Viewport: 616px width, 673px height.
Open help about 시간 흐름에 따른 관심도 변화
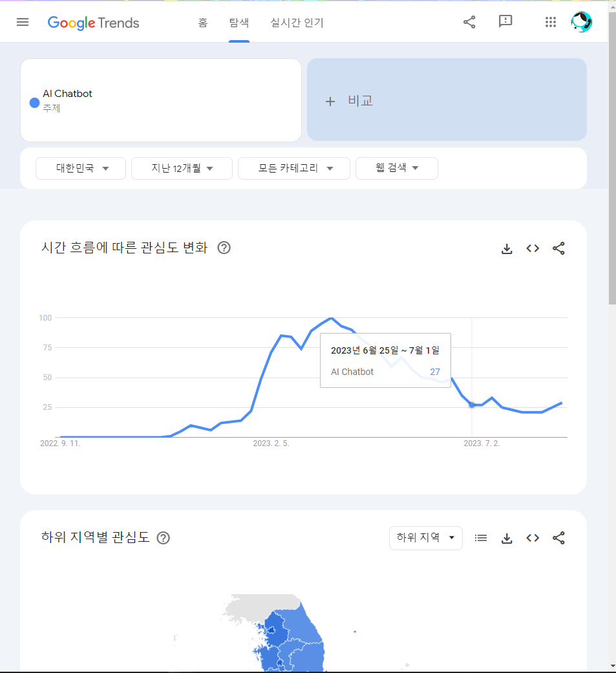(224, 248)
